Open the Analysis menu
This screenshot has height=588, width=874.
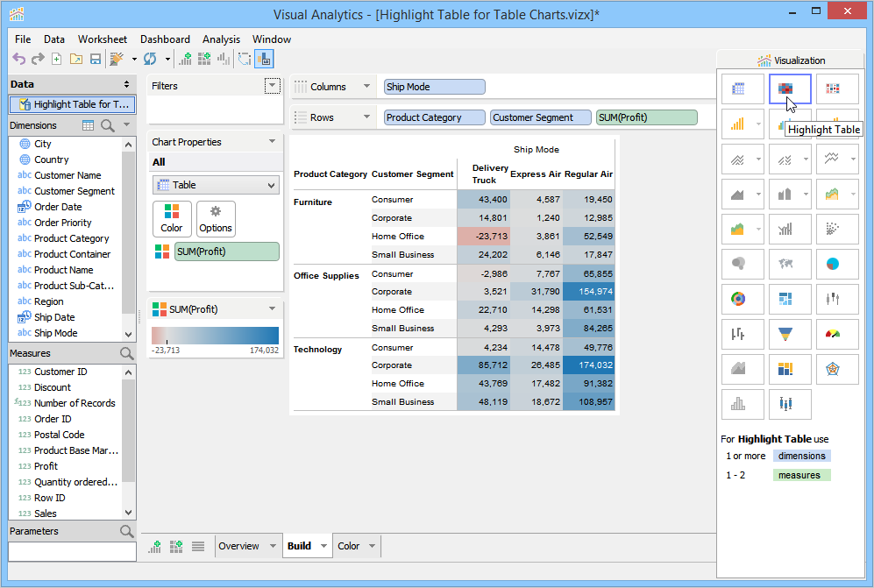(x=221, y=39)
